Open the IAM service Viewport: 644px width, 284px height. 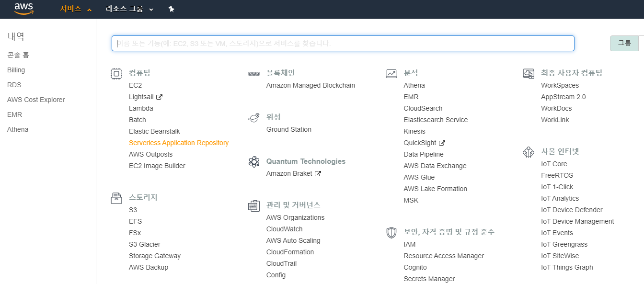tap(410, 244)
